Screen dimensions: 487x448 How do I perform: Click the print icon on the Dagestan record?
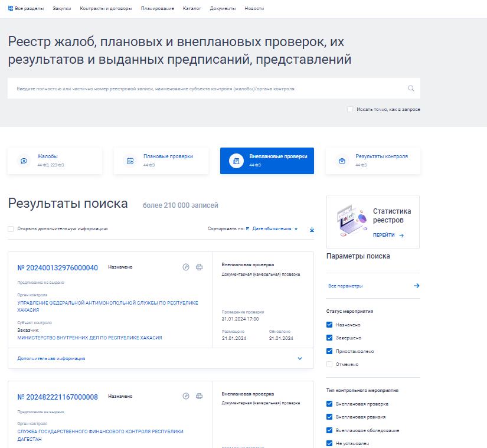(198, 396)
